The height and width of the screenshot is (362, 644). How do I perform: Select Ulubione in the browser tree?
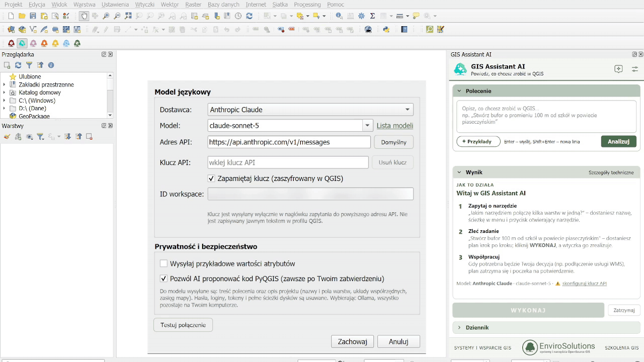(x=30, y=76)
